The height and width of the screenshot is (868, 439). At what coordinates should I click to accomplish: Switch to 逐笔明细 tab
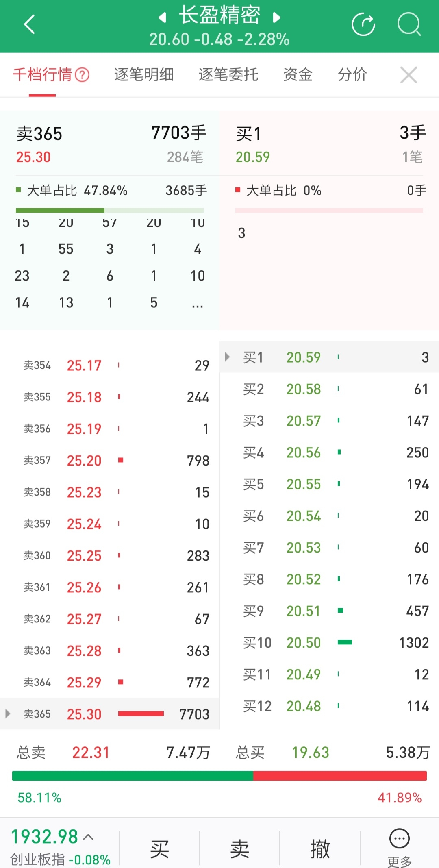pos(144,75)
